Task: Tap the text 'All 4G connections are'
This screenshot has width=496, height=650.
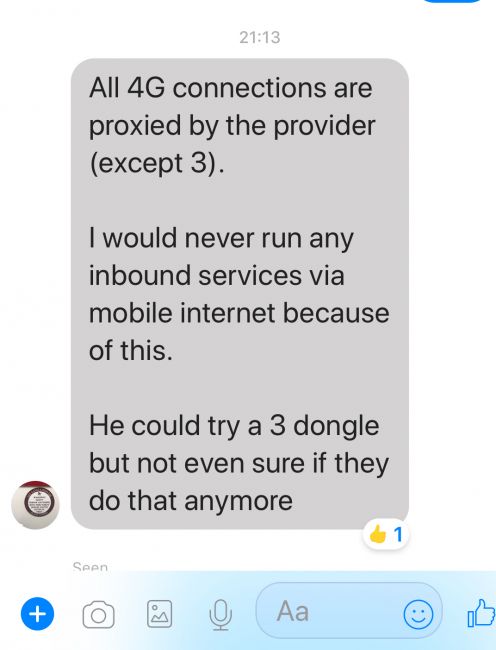Action: [x=231, y=88]
